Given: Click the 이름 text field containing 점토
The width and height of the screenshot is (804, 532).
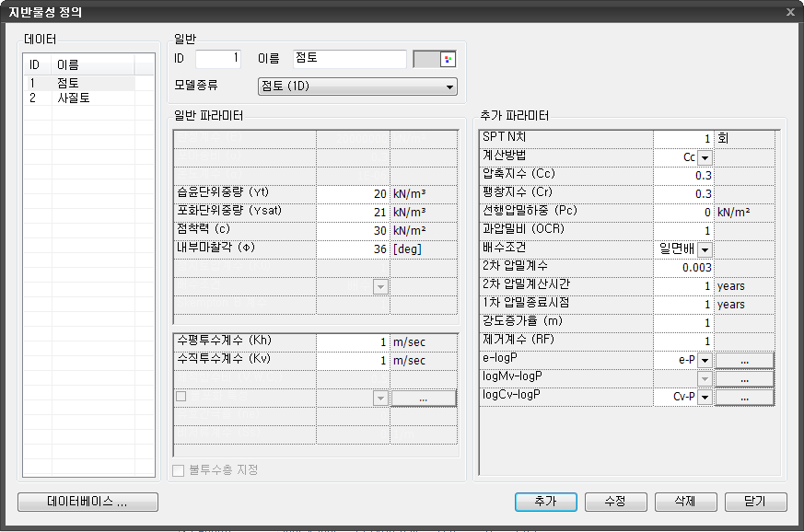Looking at the screenshot, I should tap(349, 59).
